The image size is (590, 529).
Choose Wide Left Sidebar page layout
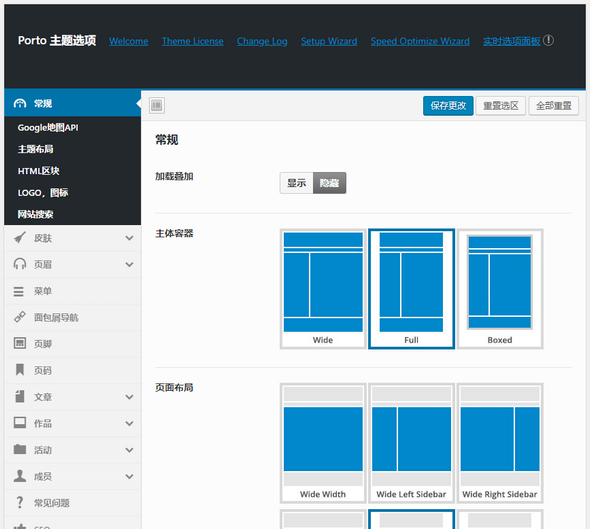point(411,443)
